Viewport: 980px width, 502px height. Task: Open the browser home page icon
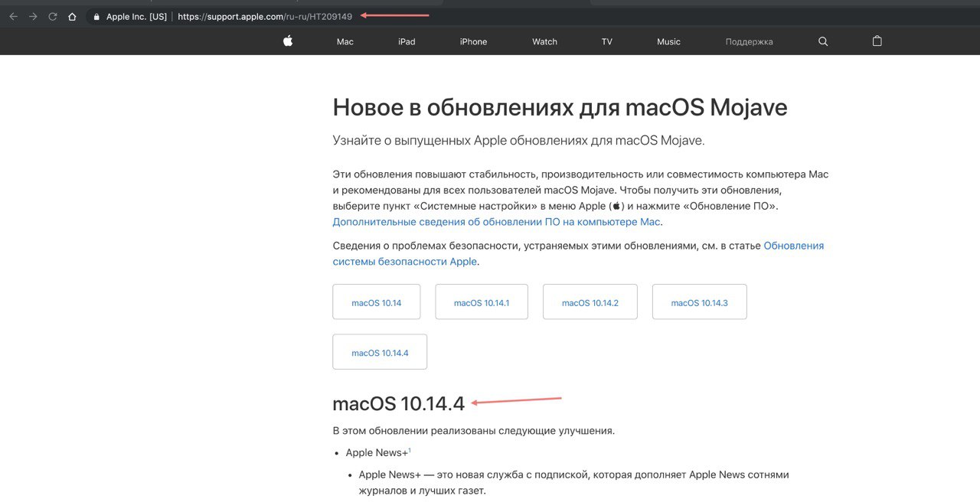[72, 16]
